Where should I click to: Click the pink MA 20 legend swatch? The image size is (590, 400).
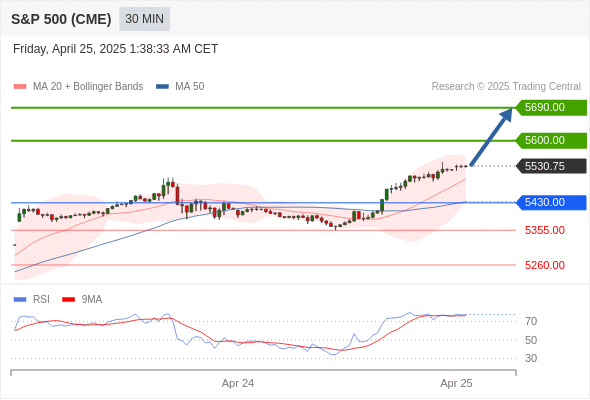[x=20, y=87]
